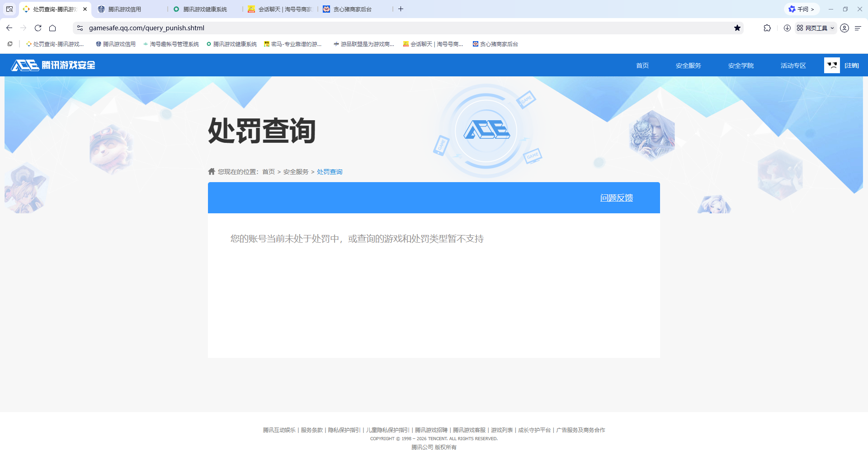This screenshot has height=470, width=868.
Task: Click inside the address bar
Action: [x=271, y=28]
